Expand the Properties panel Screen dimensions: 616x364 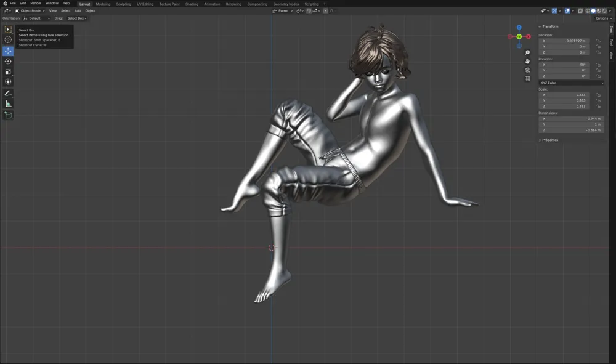pyautogui.click(x=548, y=140)
